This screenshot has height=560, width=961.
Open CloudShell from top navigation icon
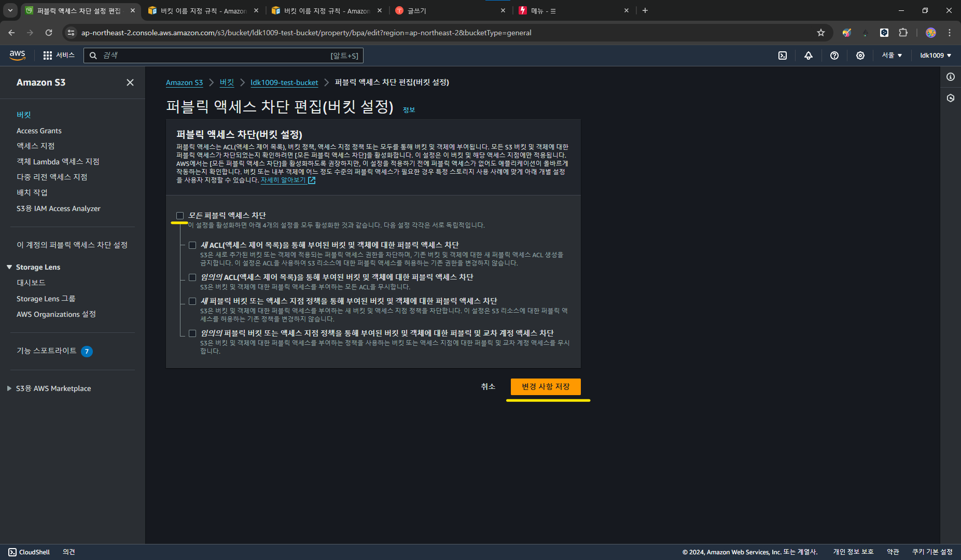click(783, 55)
